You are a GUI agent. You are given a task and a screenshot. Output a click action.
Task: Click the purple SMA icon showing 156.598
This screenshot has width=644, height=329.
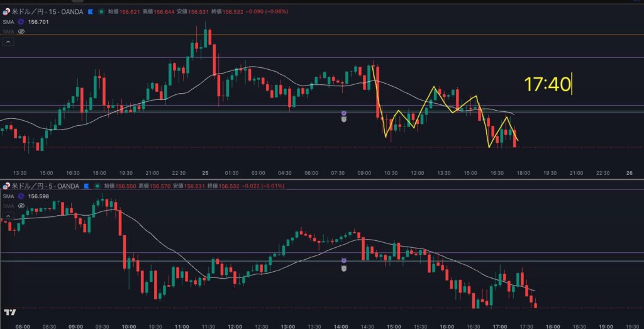coord(21,196)
